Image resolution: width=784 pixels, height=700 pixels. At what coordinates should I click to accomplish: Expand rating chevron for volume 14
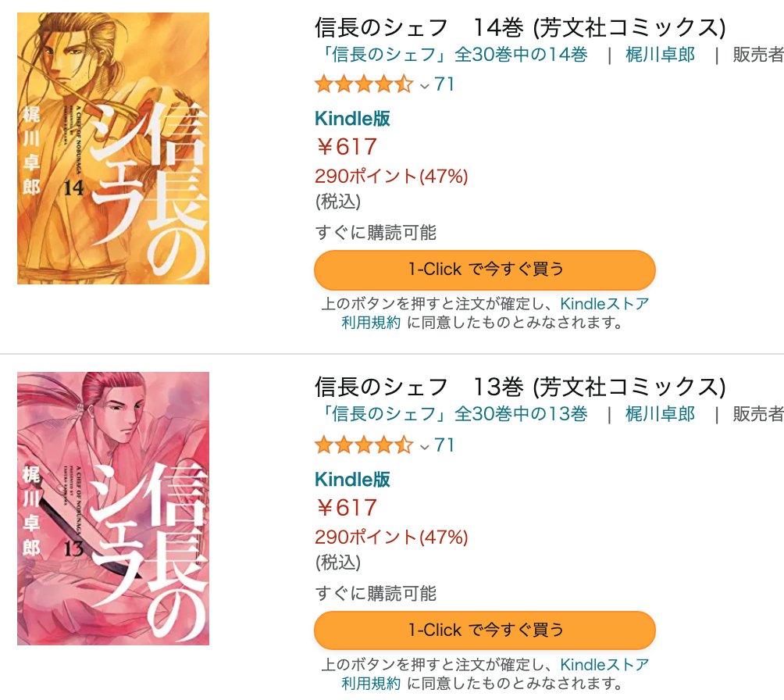coord(425,86)
